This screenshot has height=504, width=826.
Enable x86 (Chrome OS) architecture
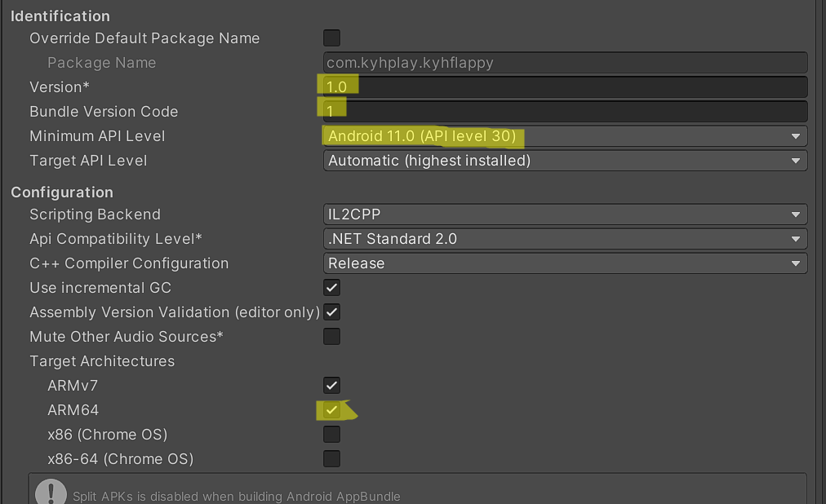(331, 435)
